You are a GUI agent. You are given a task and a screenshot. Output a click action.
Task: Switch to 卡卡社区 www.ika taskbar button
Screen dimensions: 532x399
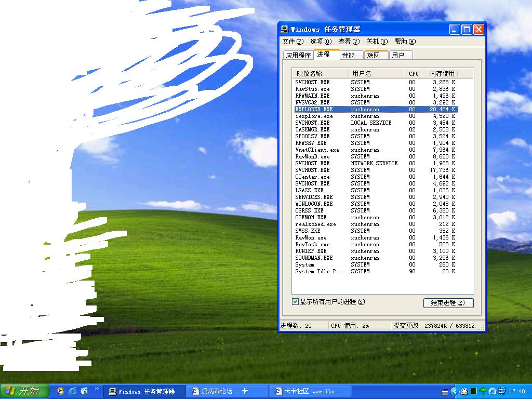click(x=310, y=392)
